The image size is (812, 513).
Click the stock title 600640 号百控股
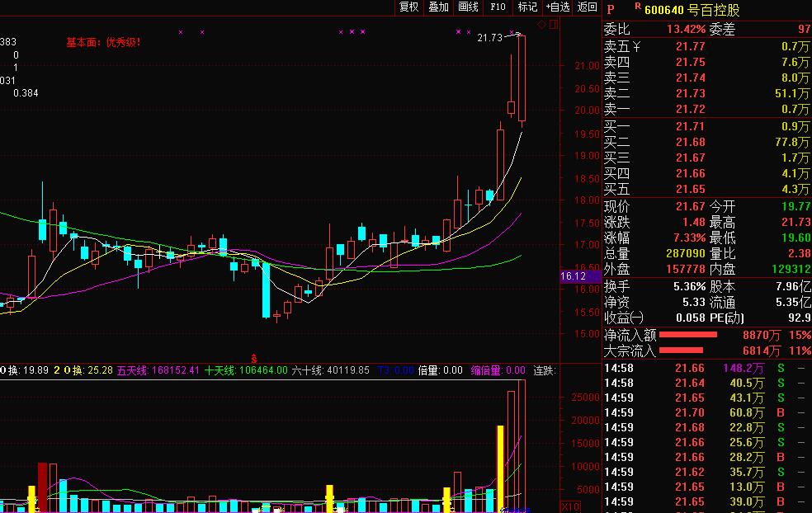(x=692, y=10)
